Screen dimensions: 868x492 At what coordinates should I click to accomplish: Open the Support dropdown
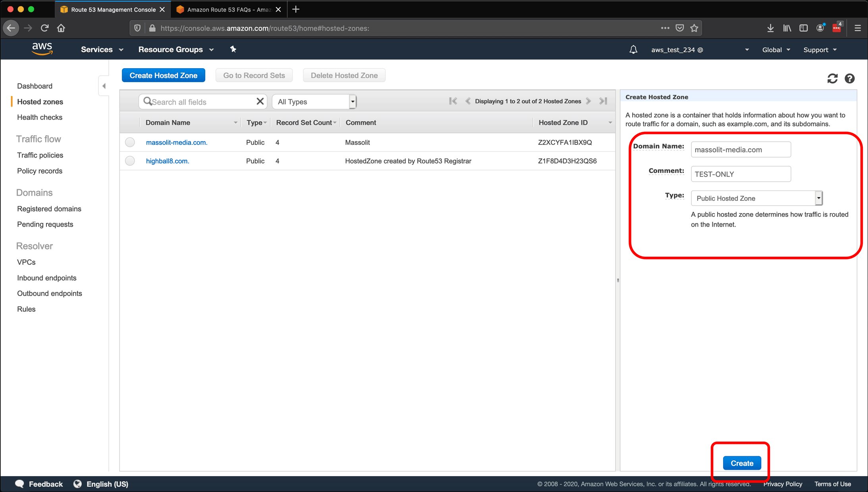[820, 50]
